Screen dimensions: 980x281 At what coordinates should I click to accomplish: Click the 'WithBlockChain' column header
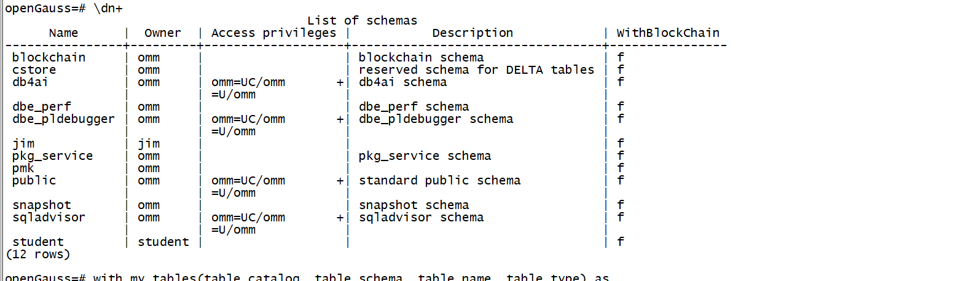[x=667, y=33]
